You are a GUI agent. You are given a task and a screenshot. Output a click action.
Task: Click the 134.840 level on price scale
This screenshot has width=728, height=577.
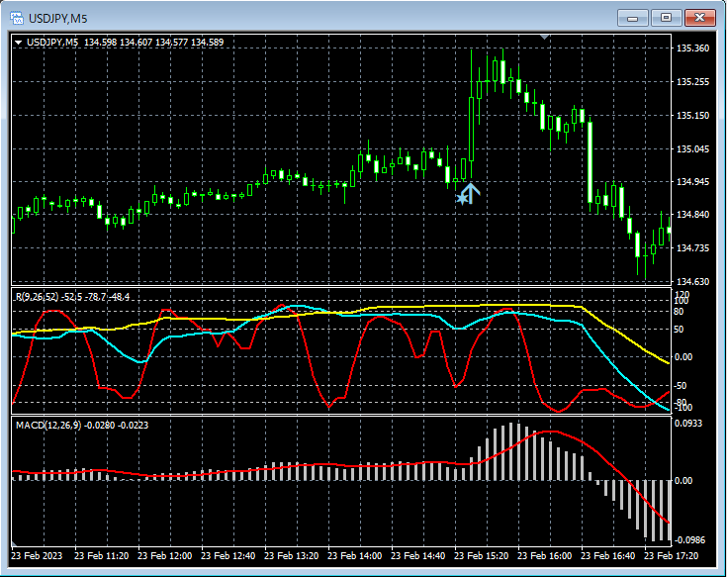coord(691,215)
